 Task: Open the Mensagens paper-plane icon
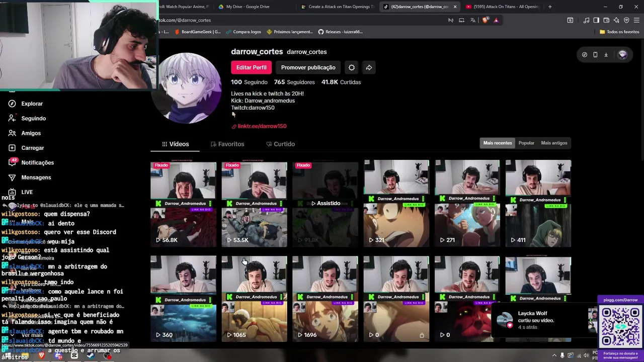pos(12,177)
